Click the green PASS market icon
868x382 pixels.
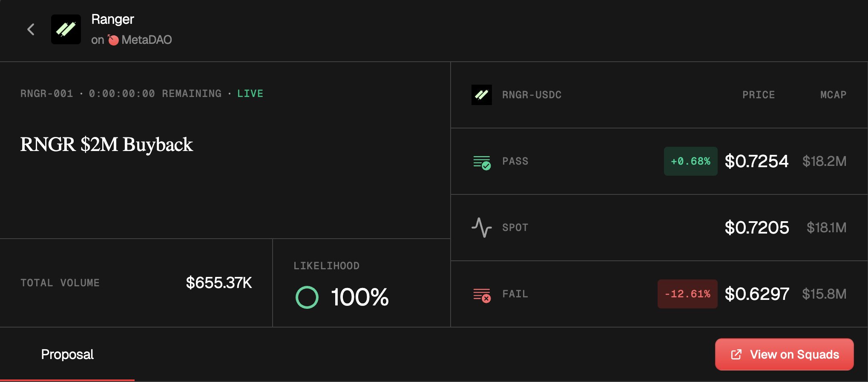[482, 162]
